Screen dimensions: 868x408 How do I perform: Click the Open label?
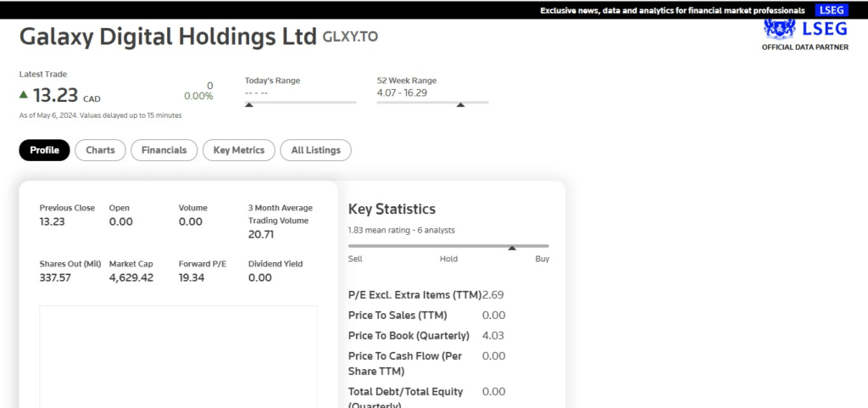[x=119, y=208]
